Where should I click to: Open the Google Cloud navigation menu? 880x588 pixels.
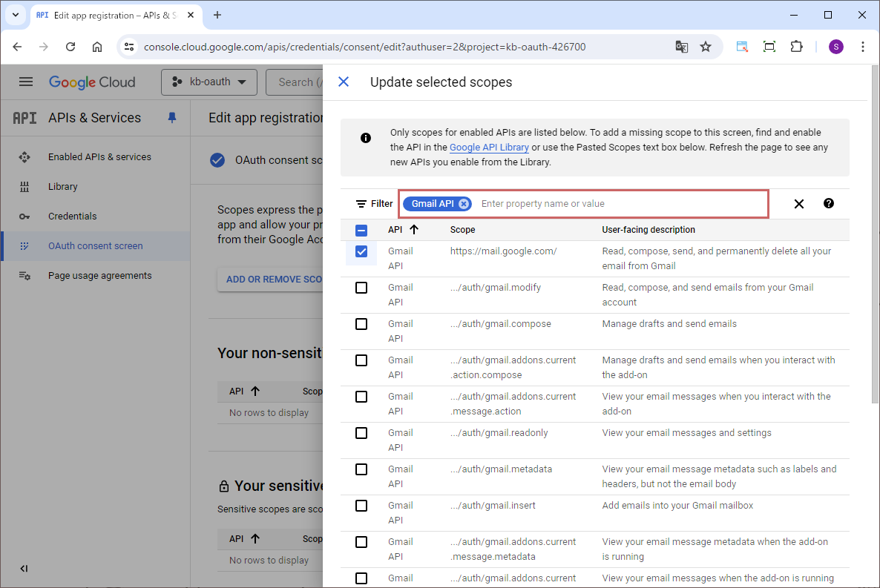(26, 82)
